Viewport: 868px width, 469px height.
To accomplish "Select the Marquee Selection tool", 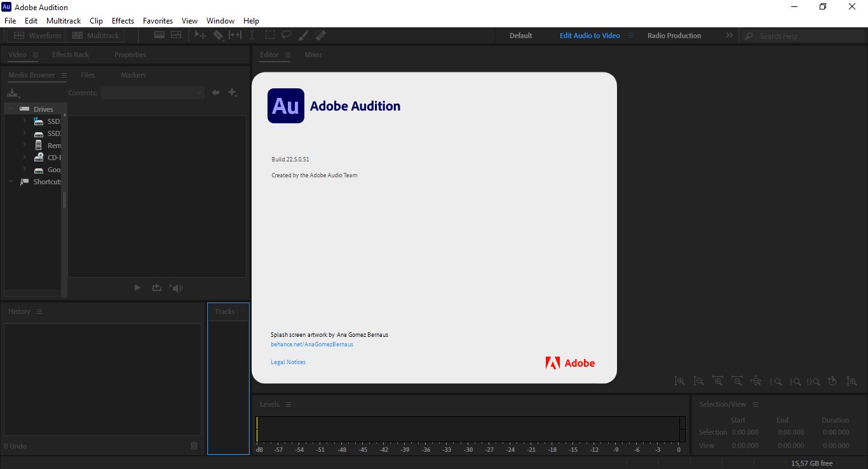I will click(269, 36).
